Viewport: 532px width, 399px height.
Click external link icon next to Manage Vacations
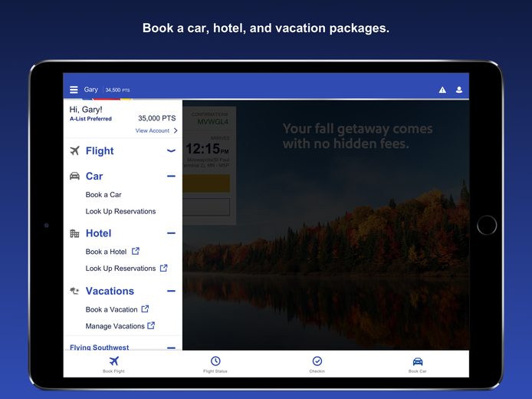151,325
